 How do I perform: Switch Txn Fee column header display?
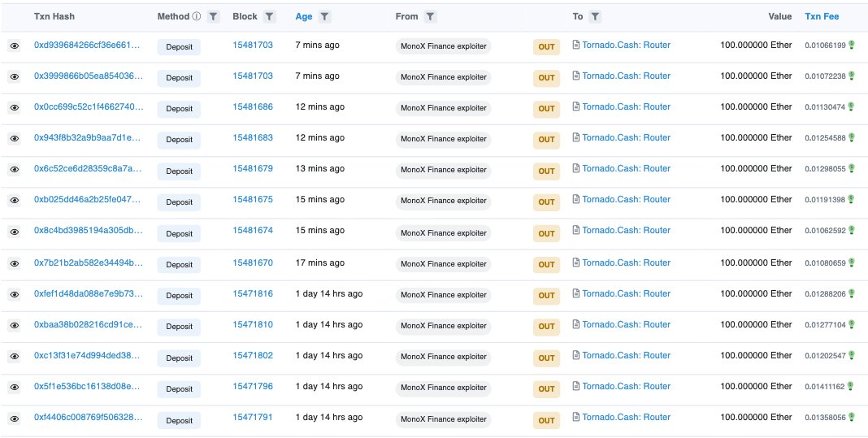pos(822,16)
